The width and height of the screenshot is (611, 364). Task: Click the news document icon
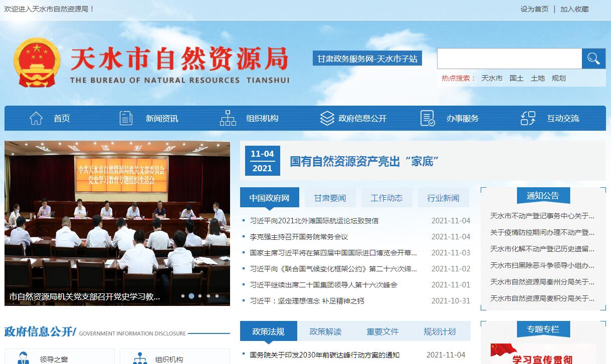pyautogui.click(x=126, y=119)
